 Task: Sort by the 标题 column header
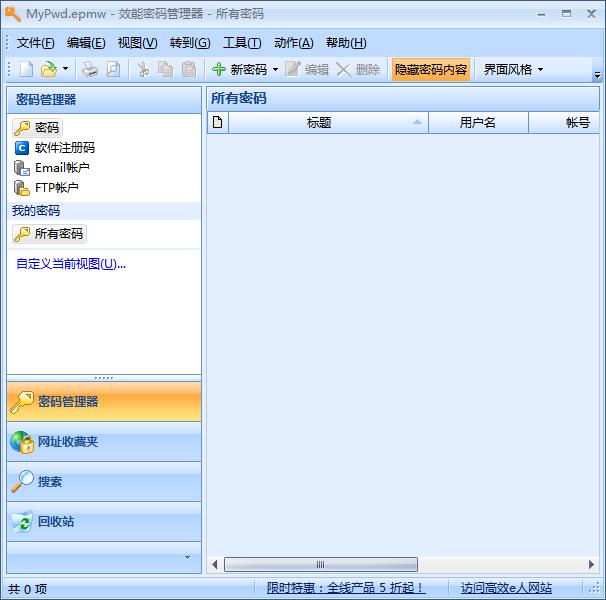329,123
